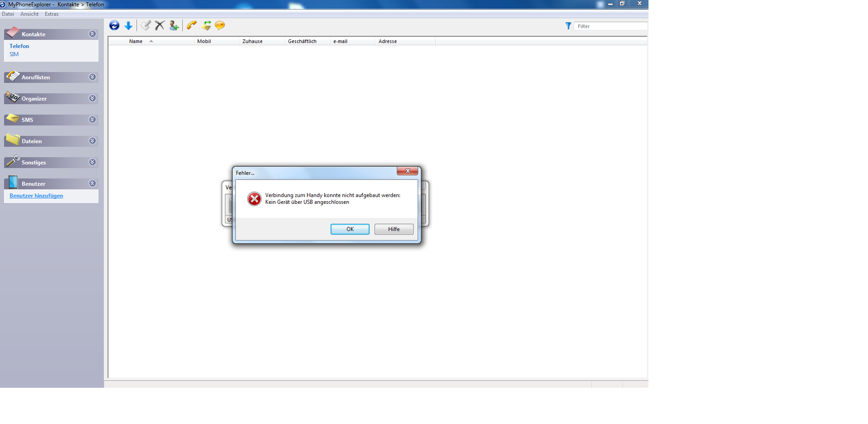
Task: Open the Datei menu
Action: click(x=8, y=14)
